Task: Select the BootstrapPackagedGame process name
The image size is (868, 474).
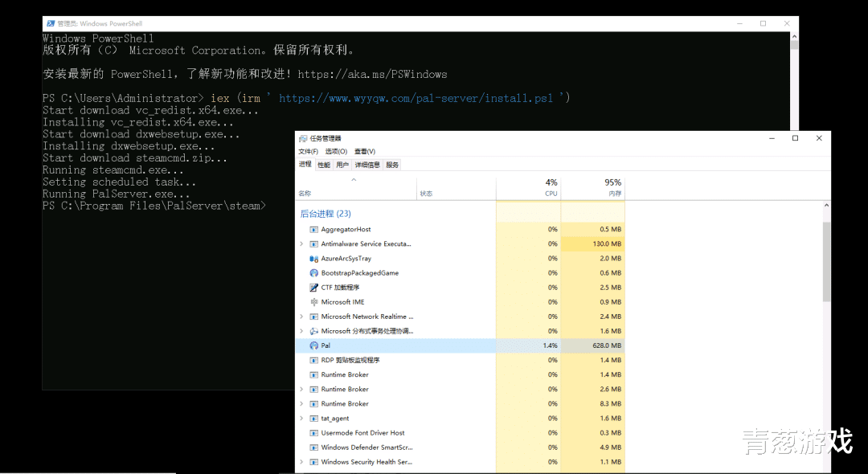Action: tap(360, 273)
